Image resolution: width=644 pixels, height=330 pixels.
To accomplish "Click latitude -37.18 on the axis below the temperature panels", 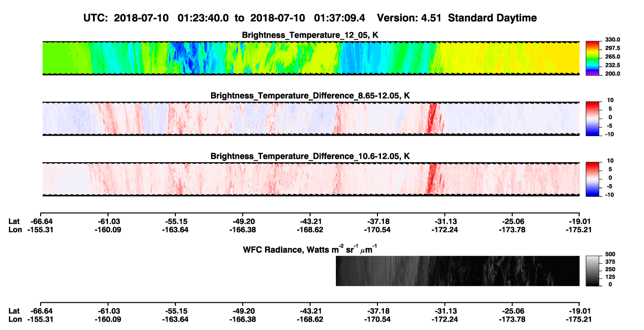I will point(377,221).
